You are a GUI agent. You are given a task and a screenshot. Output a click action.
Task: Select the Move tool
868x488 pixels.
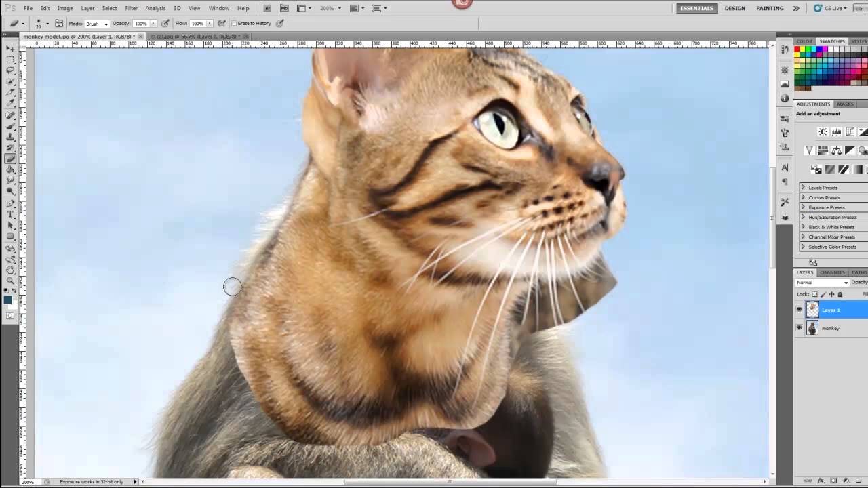coord(10,49)
